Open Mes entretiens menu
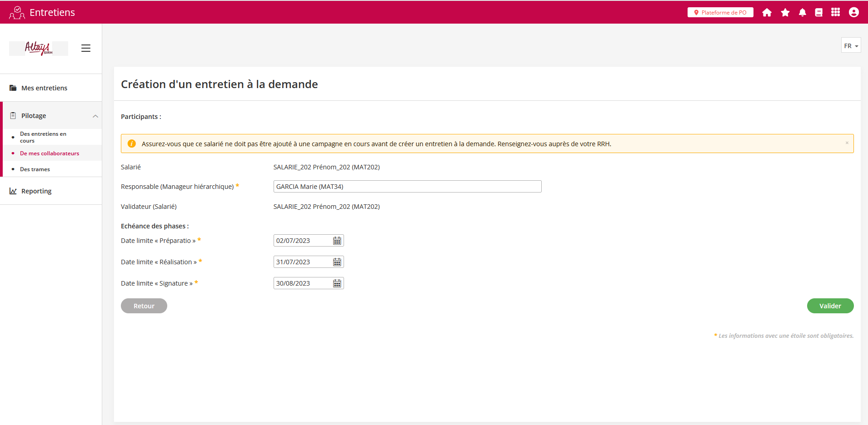868x425 pixels. tap(44, 88)
